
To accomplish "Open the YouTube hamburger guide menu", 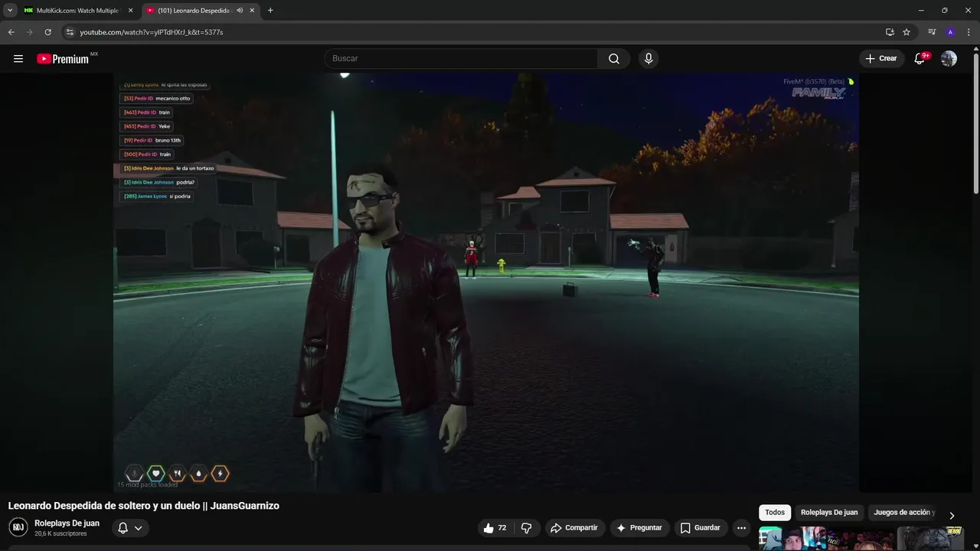I will [x=18, y=59].
